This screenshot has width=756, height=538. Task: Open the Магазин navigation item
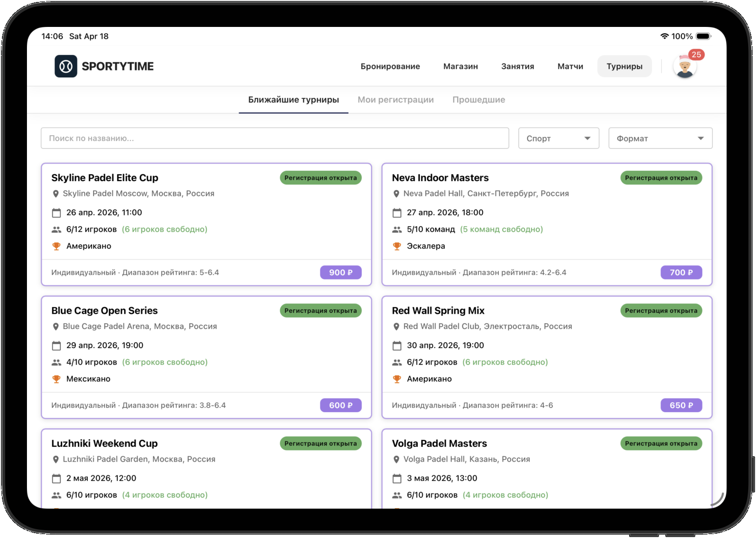coord(460,67)
